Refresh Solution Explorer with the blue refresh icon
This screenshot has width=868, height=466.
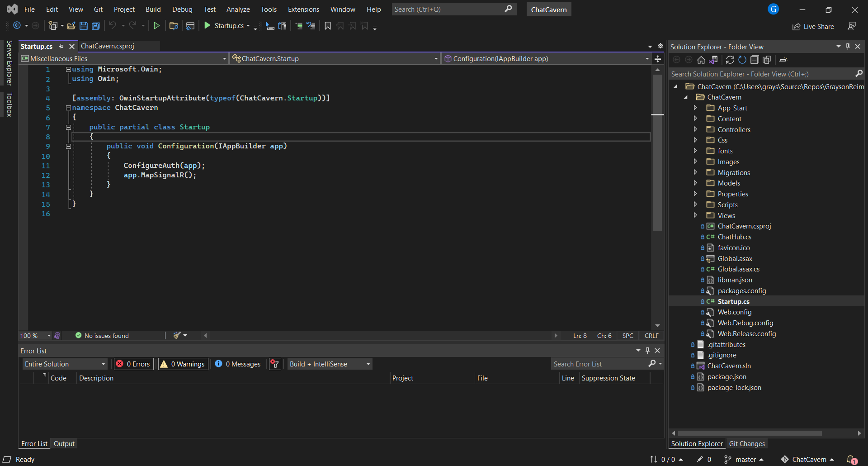tap(742, 60)
